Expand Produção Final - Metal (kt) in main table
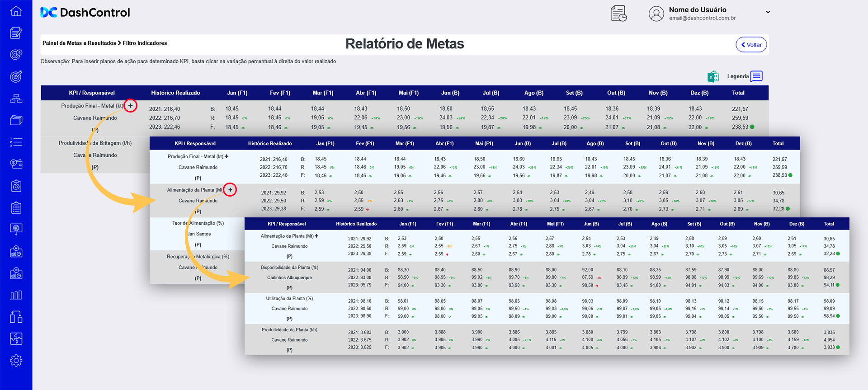868x390 pixels. coord(130,105)
